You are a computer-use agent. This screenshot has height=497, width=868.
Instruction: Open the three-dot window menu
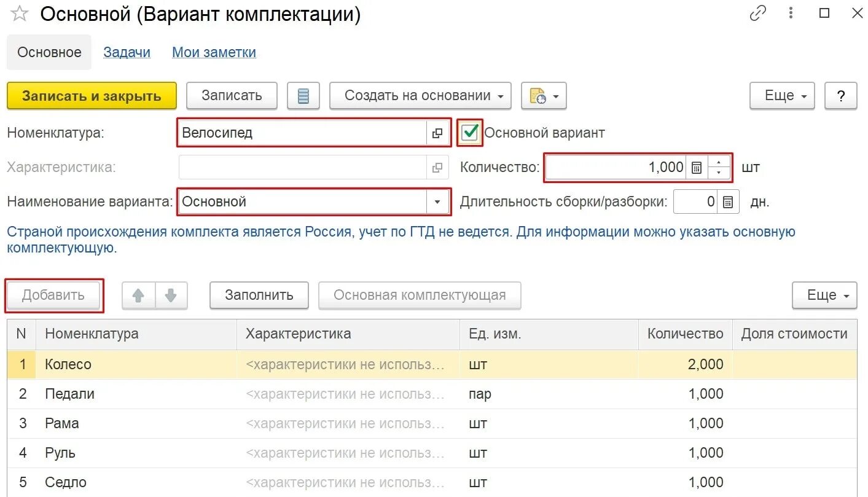coord(792,14)
